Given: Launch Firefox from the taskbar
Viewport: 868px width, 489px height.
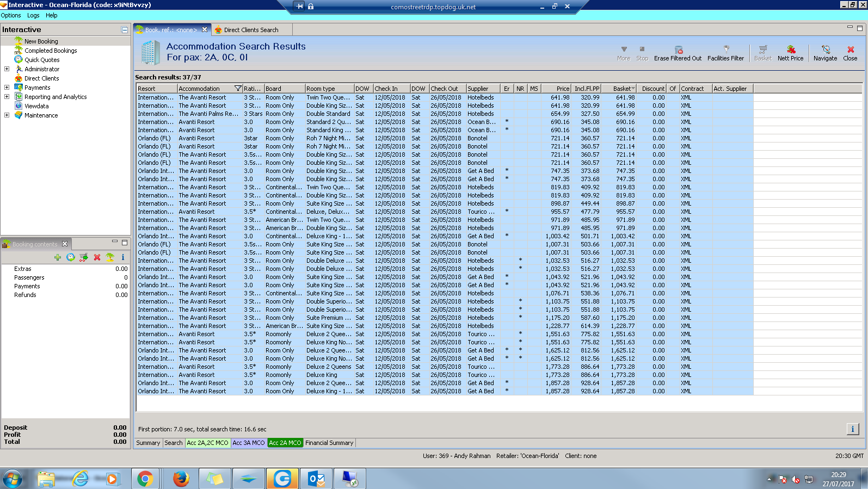Looking at the screenshot, I should point(181,479).
